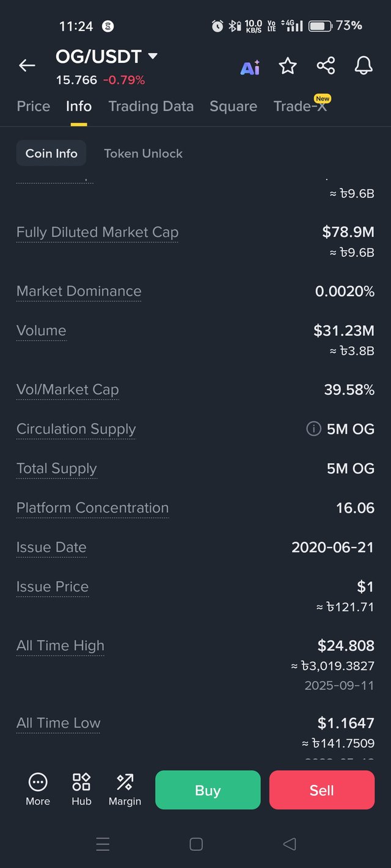Tap Android home navigation button
391x868 pixels.
click(196, 844)
